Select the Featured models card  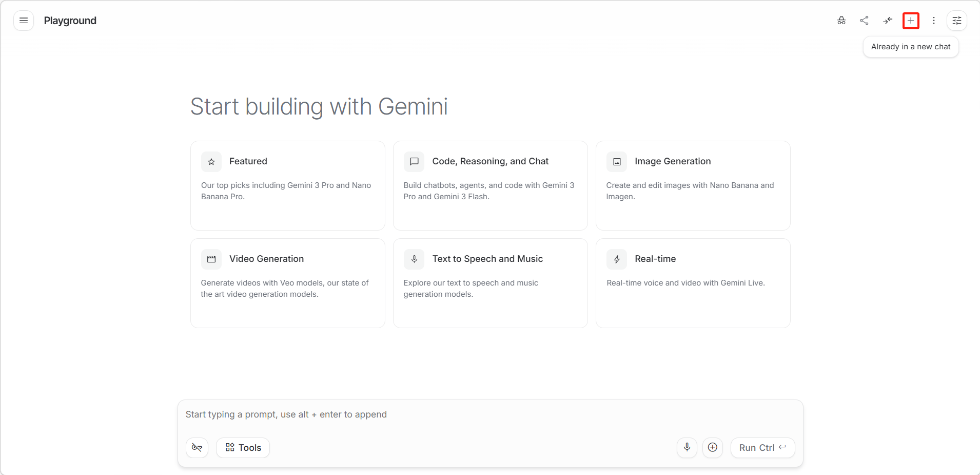click(287, 185)
